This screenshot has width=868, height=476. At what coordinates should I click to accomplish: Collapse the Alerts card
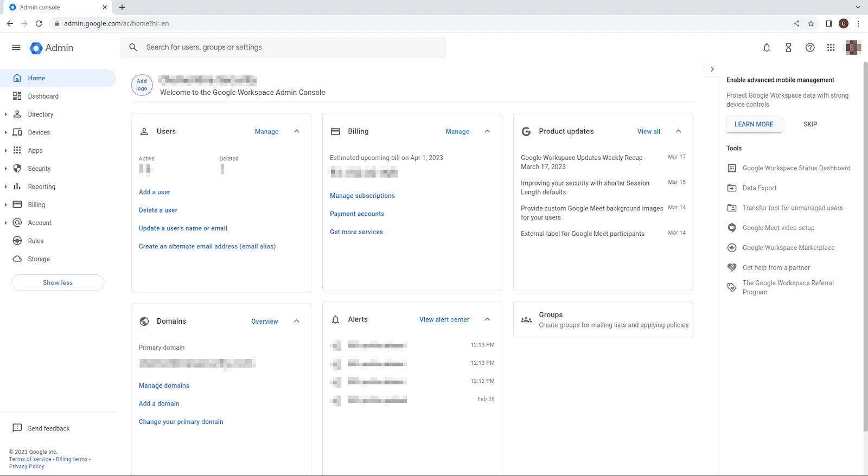[487, 319]
